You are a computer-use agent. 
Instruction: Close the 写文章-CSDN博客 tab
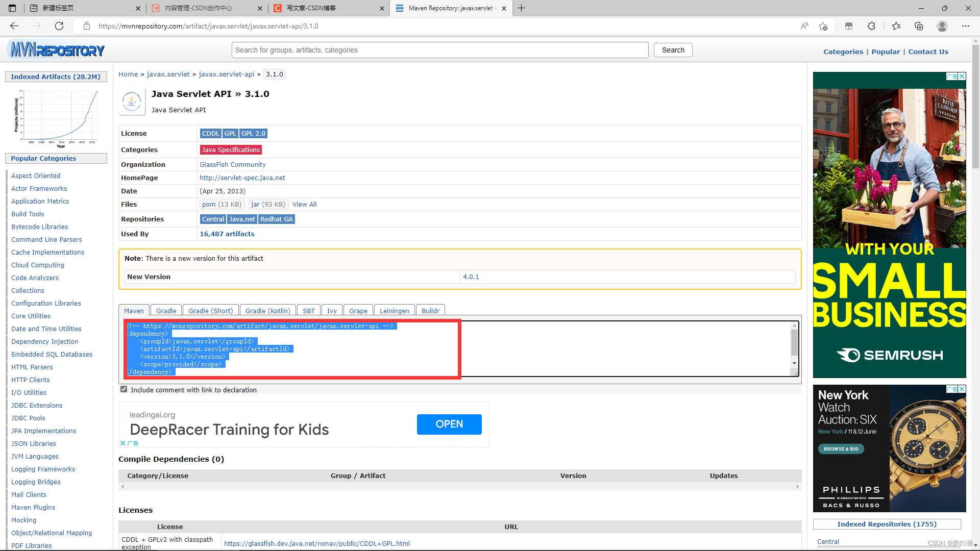[x=382, y=8]
